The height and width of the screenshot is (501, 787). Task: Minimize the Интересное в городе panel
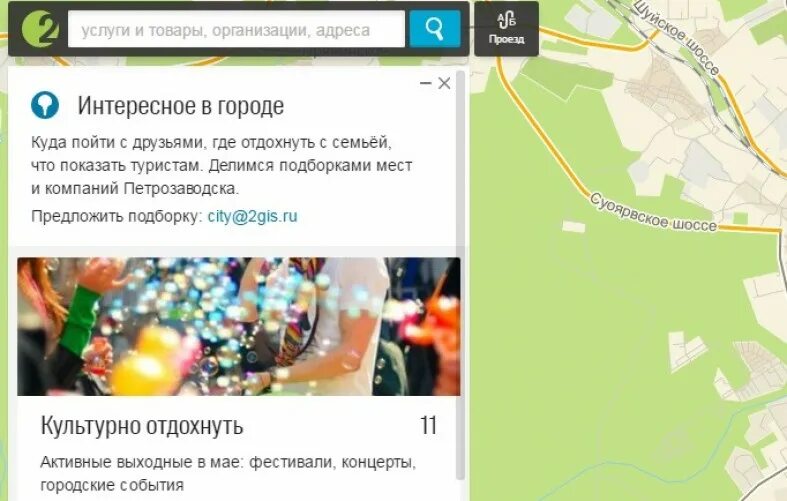click(426, 83)
